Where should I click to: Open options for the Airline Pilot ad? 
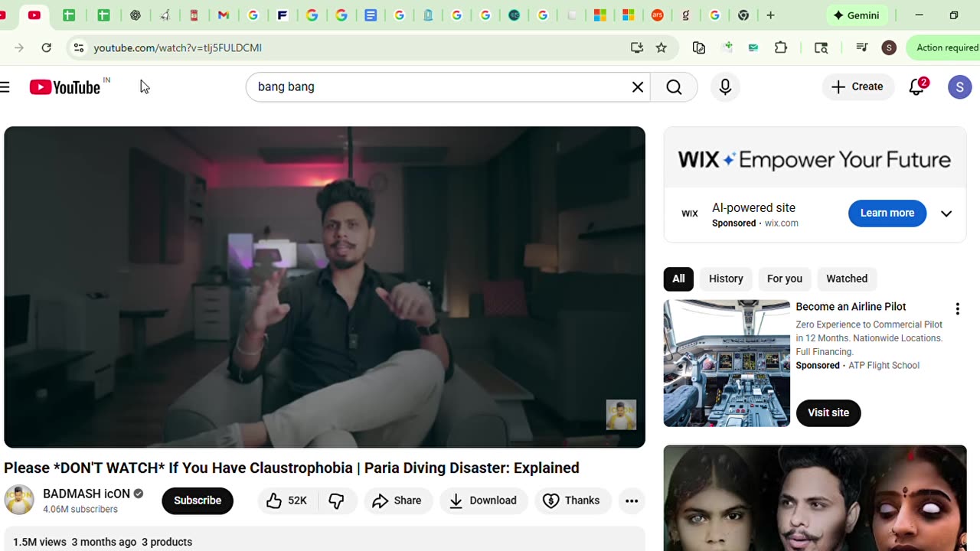957,309
